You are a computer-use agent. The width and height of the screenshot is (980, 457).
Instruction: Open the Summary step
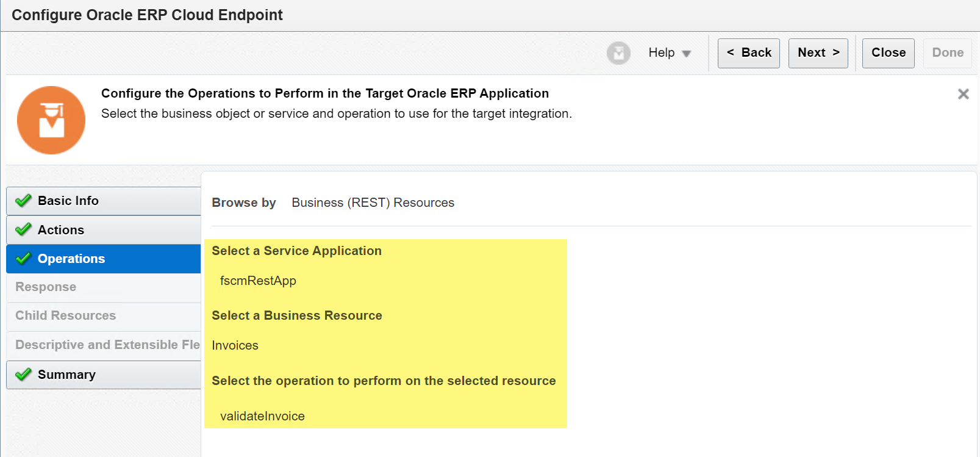tap(104, 375)
